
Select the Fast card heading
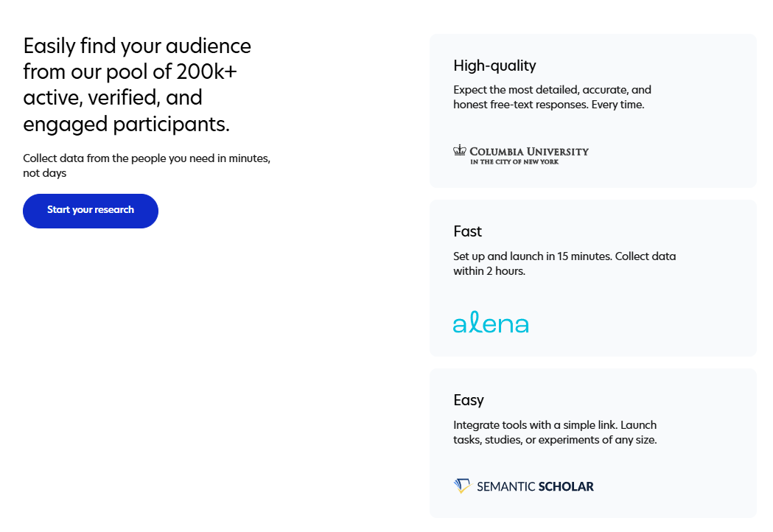pos(467,231)
